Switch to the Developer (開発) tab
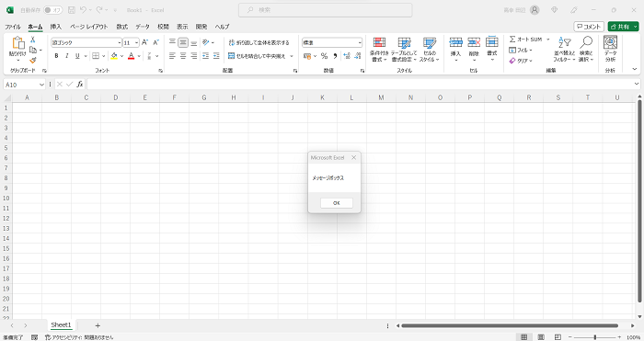The height and width of the screenshot is (341, 644). pos(201,27)
